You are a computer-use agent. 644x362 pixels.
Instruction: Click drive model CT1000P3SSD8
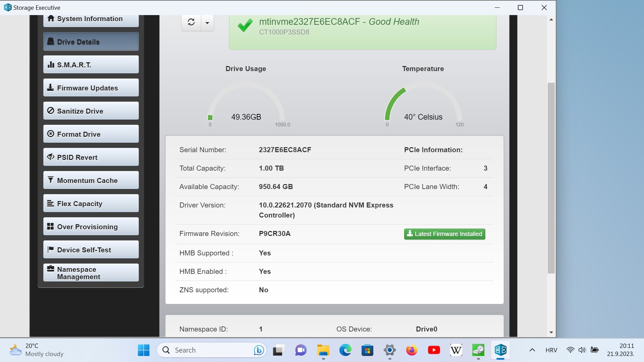tap(284, 32)
